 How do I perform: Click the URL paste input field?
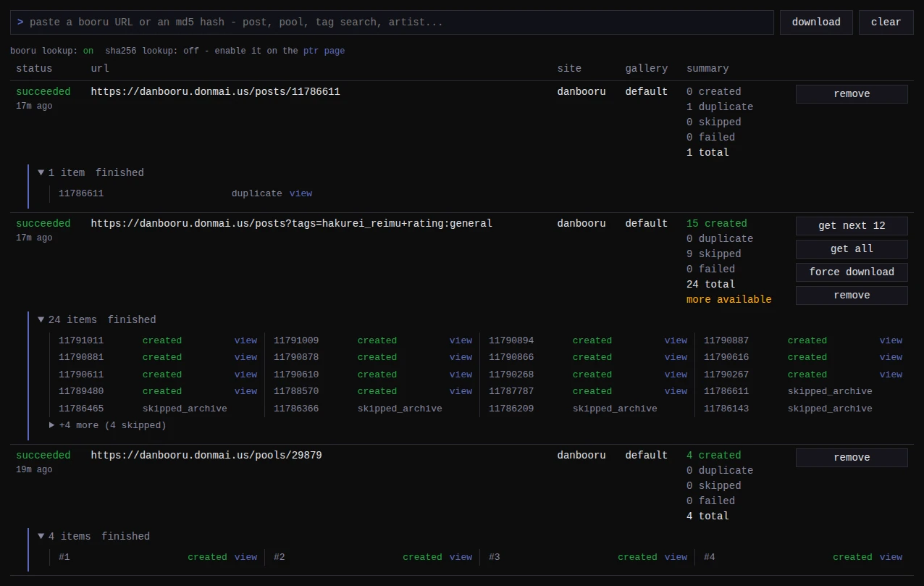(x=392, y=22)
